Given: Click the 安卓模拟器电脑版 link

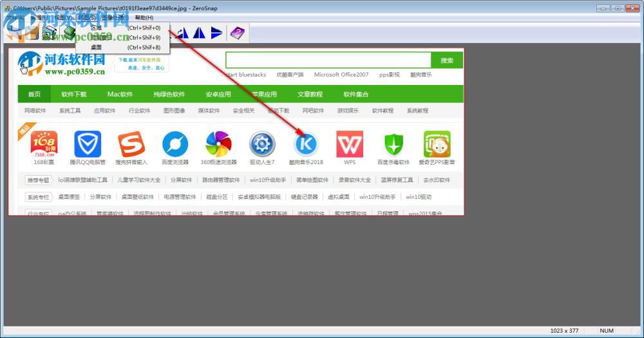Looking at the screenshot, I should click(x=259, y=197).
